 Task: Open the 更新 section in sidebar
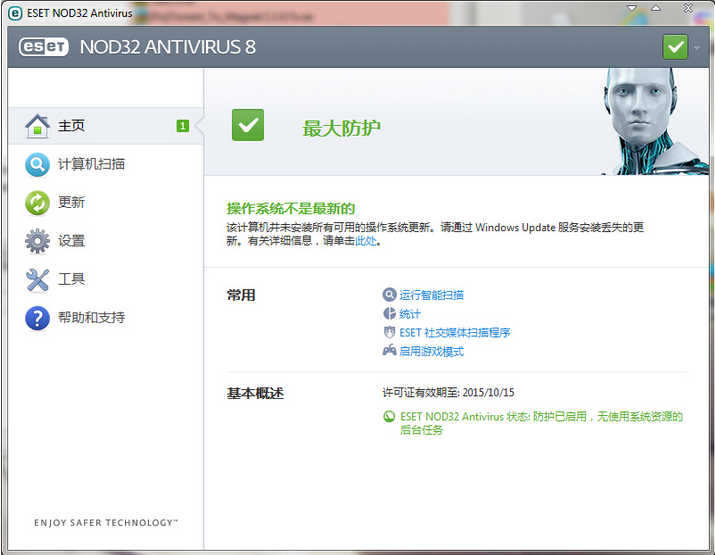point(72,203)
